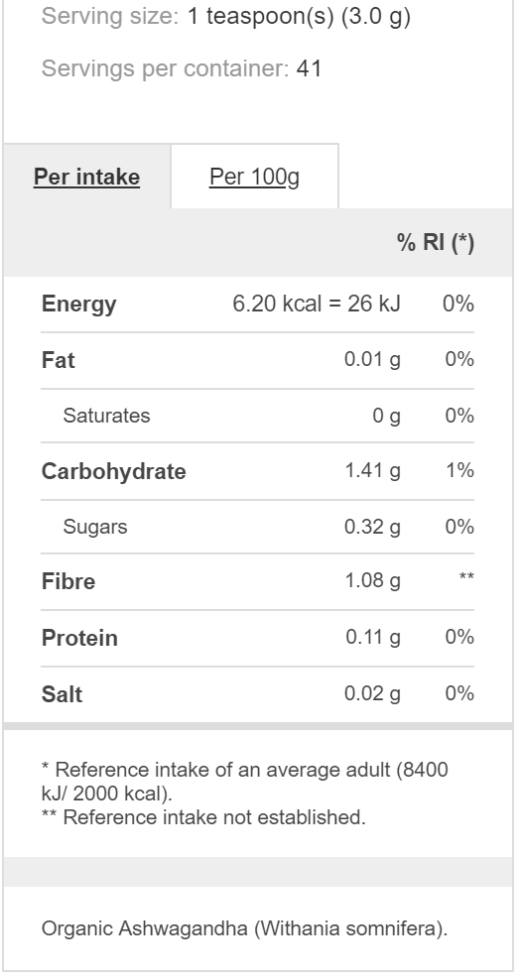Screen dimensions: 522x980
Task: Open the Per 100g tab
Action: [x=254, y=177]
